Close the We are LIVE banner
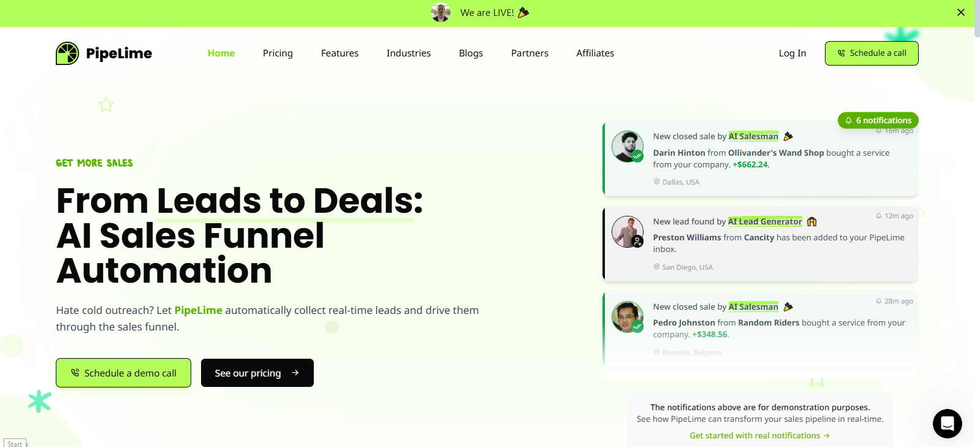 961,12
